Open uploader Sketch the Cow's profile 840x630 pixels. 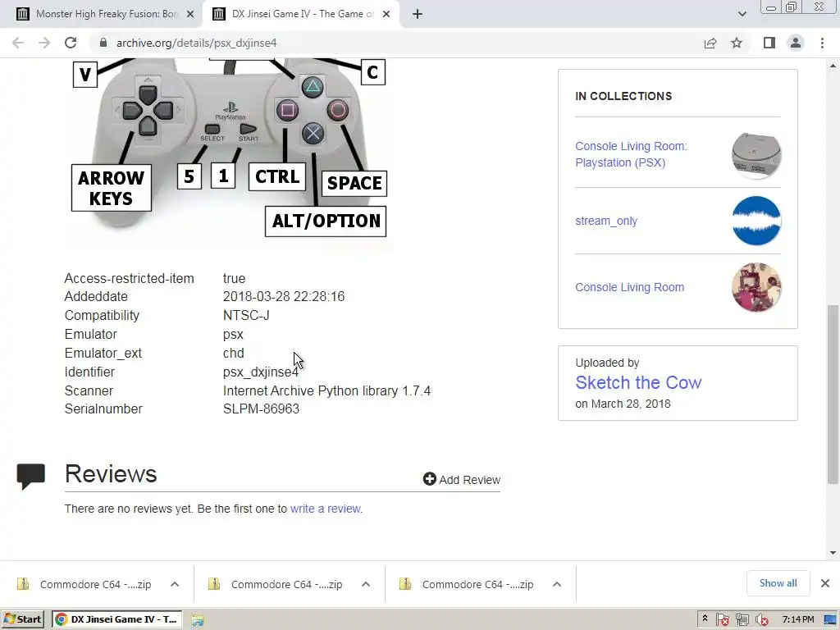638,382
